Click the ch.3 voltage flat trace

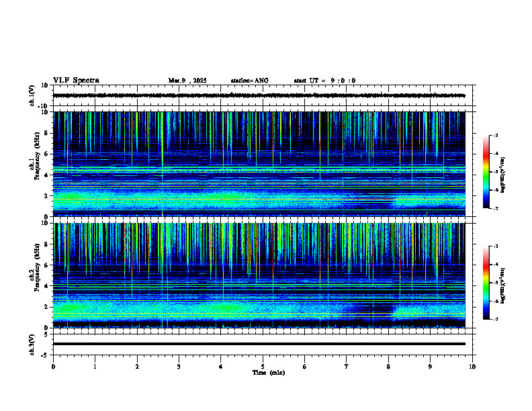tap(259, 344)
